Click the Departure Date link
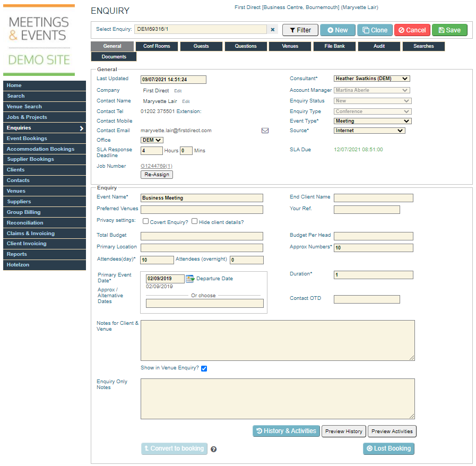This screenshot has height=466, width=476. click(x=214, y=279)
